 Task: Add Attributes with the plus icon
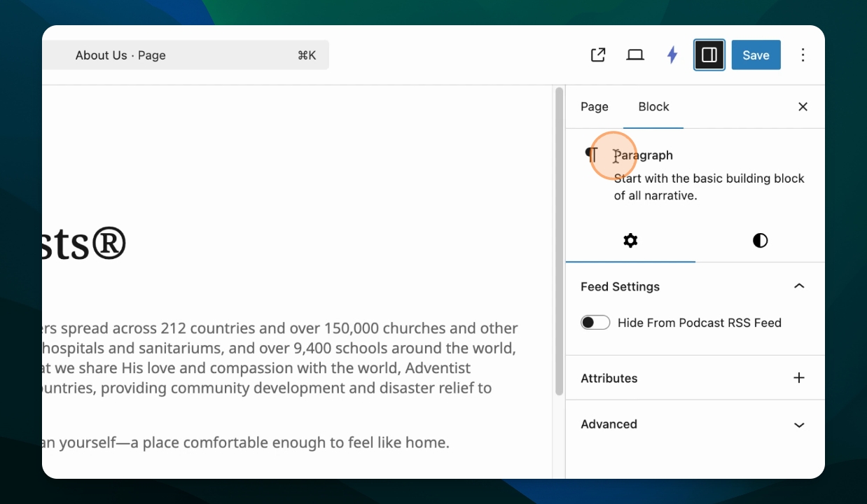pyautogui.click(x=799, y=378)
